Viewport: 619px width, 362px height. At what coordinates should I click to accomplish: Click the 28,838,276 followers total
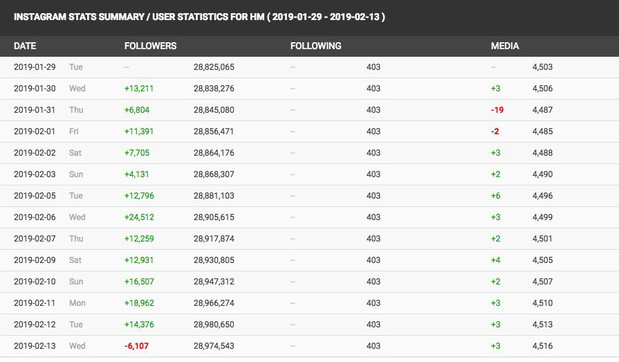pyautogui.click(x=214, y=88)
